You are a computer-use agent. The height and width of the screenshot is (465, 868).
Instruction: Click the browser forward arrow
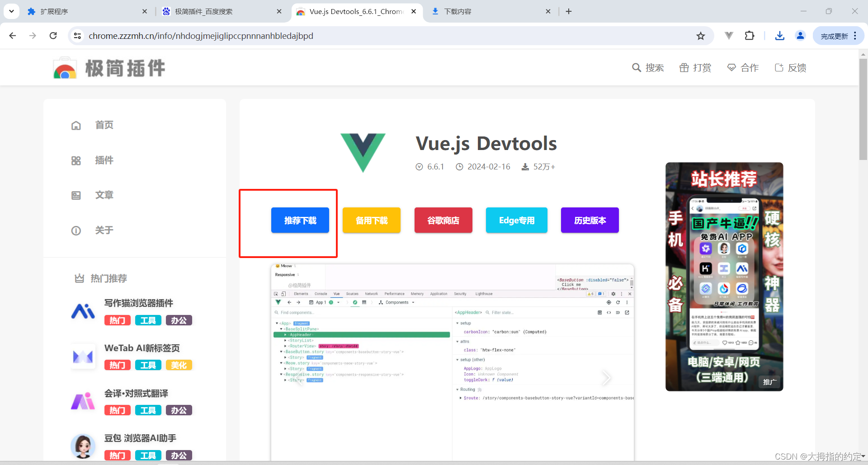tap(33, 36)
